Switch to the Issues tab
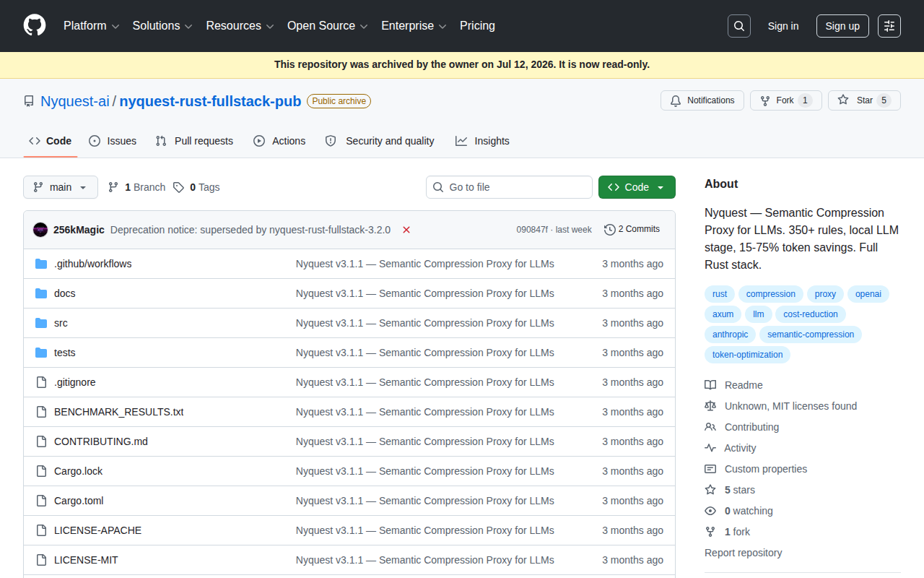 click(x=113, y=141)
